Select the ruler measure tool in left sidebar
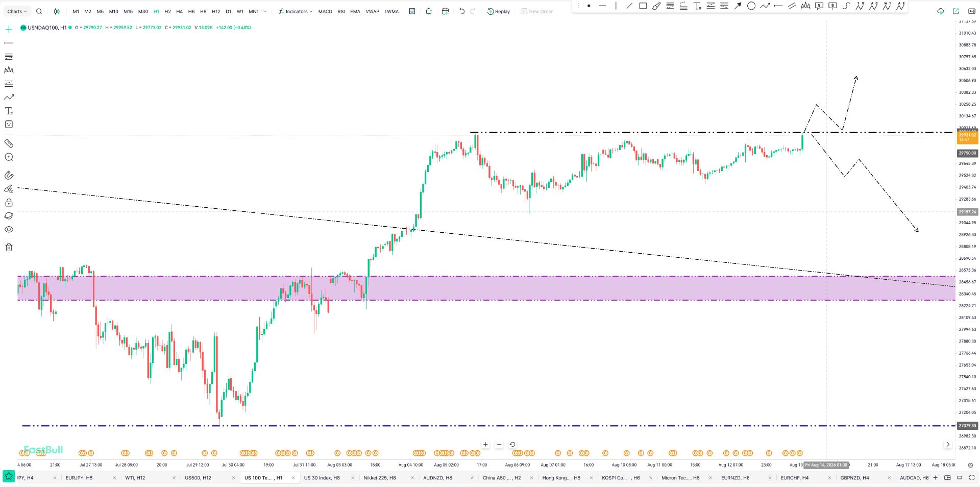This screenshot has height=487, width=980. coord(9,143)
